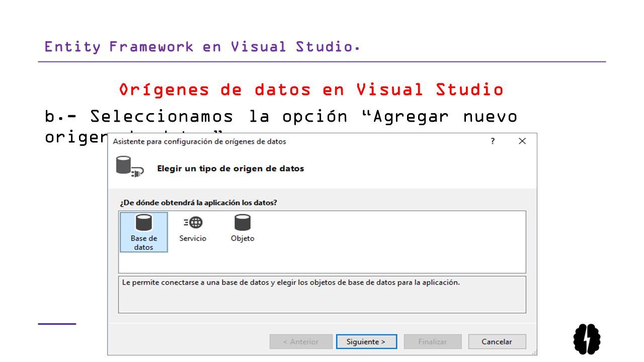
Task: Click the disabled Finalizar button
Action: [x=433, y=341]
